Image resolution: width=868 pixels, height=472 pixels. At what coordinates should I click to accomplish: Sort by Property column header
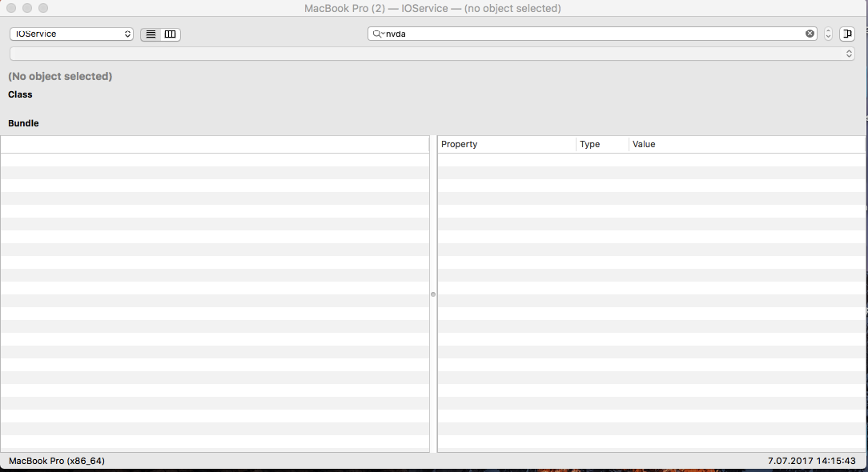coord(507,145)
